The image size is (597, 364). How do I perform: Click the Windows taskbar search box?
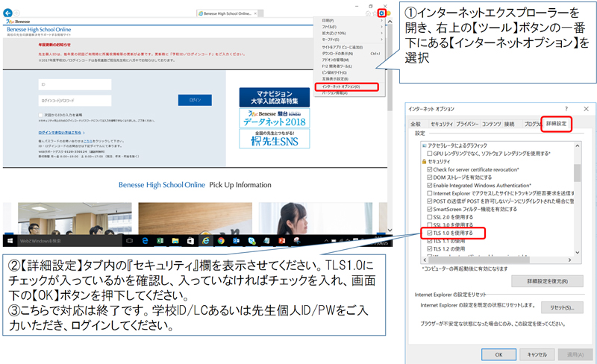coord(69,241)
